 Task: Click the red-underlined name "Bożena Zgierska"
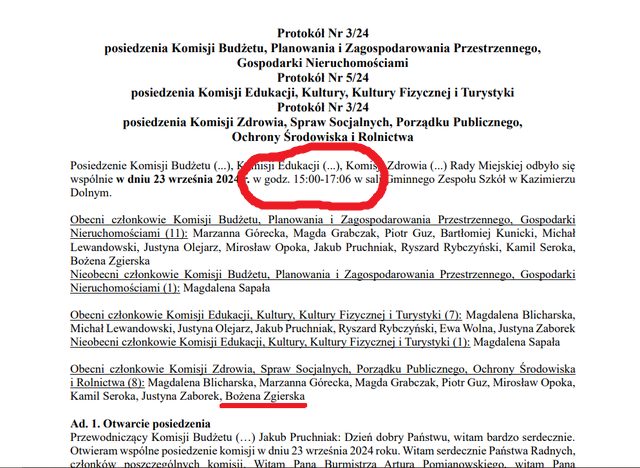coord(266,397)
